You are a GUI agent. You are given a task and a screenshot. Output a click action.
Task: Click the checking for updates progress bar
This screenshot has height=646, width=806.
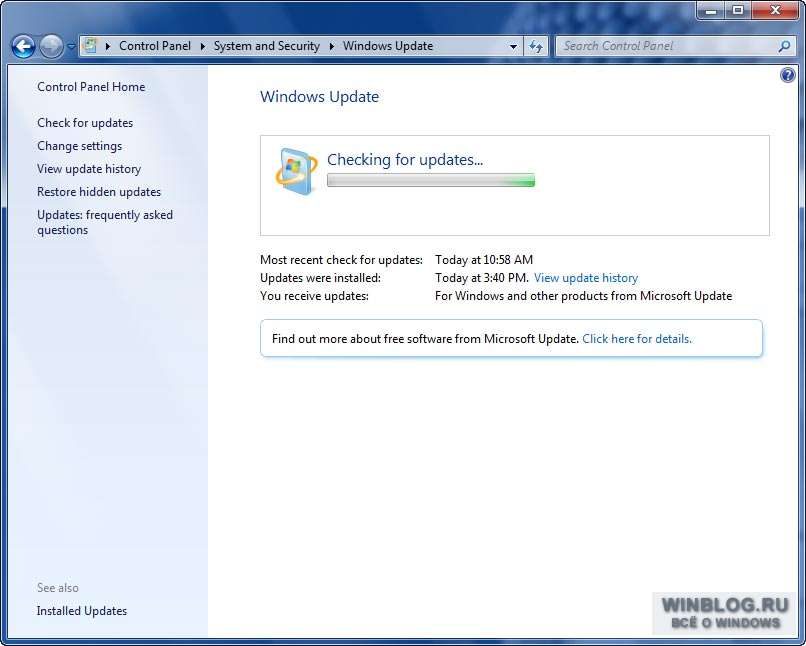click(431, 180)
